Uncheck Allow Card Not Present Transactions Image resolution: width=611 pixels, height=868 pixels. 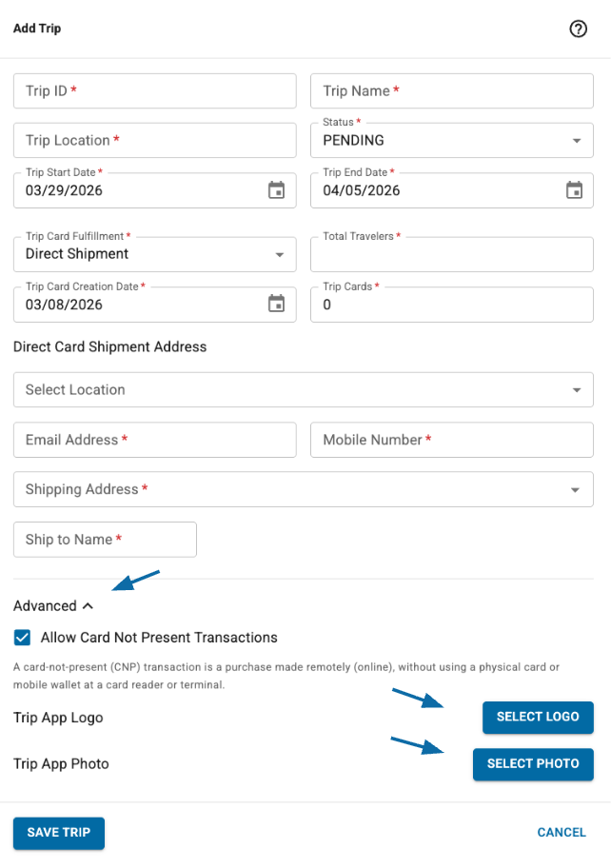[22, 637]
